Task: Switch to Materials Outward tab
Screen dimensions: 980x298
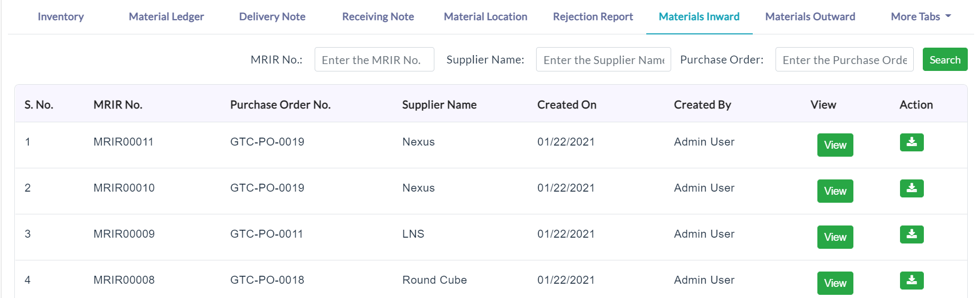Action: tap(810, 17)
